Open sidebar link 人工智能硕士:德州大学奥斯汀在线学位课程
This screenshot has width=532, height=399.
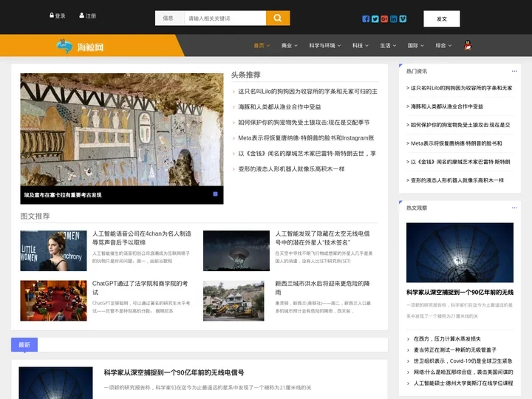click(463, 383)
